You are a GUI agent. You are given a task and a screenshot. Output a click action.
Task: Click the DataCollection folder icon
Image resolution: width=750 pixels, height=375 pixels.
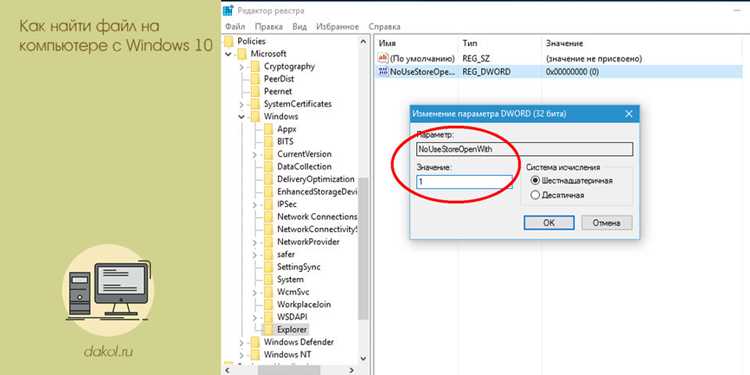269,166
